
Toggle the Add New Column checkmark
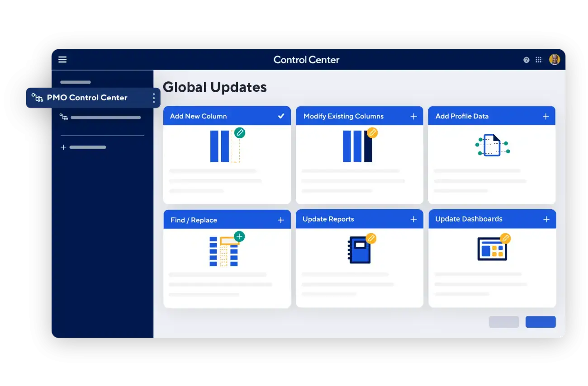[x=281, y=116]
